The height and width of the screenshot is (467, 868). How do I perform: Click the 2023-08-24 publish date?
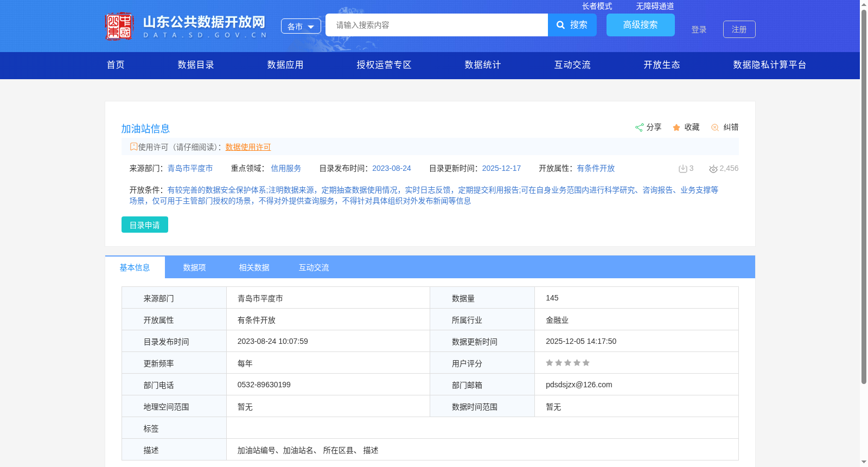coord(392,169)
